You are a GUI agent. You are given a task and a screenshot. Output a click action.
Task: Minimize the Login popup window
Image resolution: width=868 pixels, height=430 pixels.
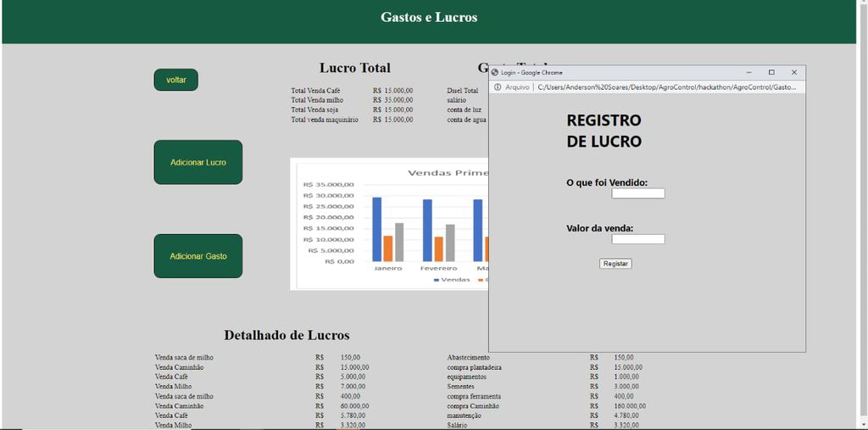coord(748,73)
